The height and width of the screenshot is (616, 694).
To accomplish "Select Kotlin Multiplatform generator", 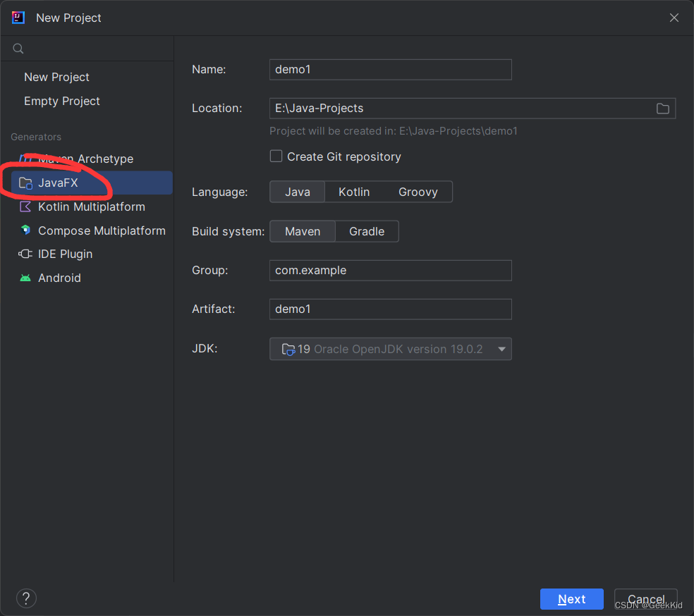I will [92, 207].
